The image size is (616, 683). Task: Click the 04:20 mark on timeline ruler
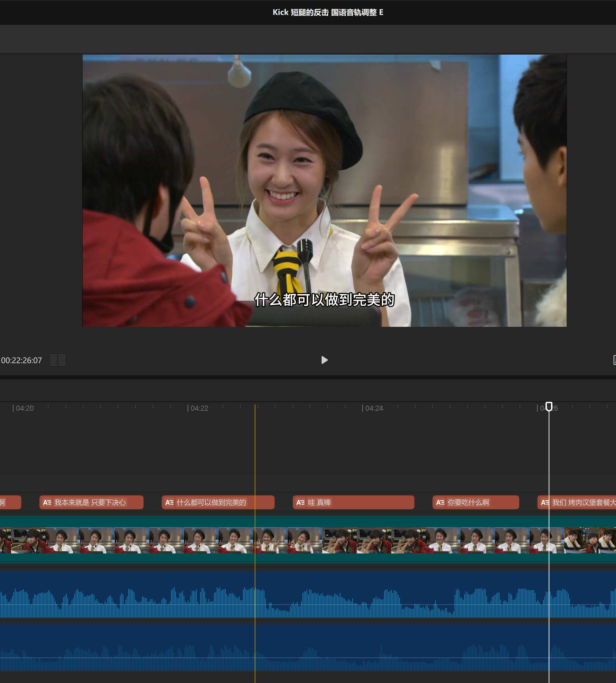(23, 408)
